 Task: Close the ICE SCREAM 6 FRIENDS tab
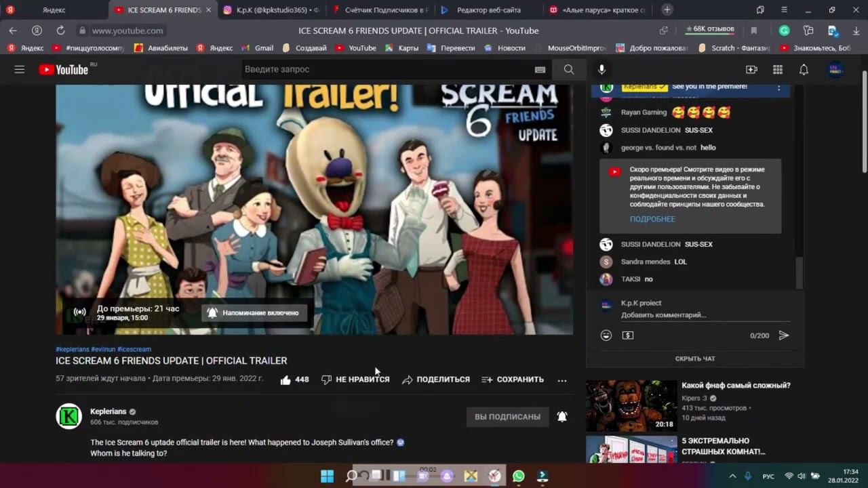point(208,10)
